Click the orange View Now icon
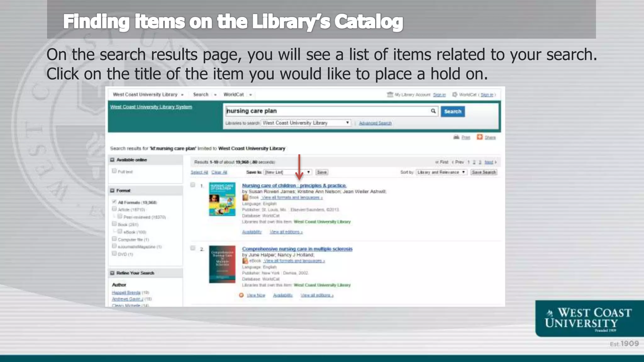644x362 pixels. [241, 295]
